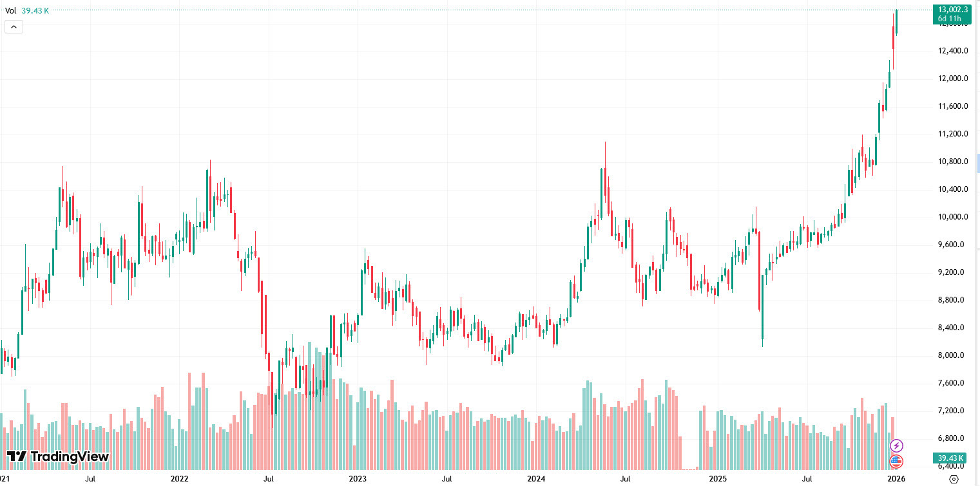Click the TradingView logo

click(57, 456)
